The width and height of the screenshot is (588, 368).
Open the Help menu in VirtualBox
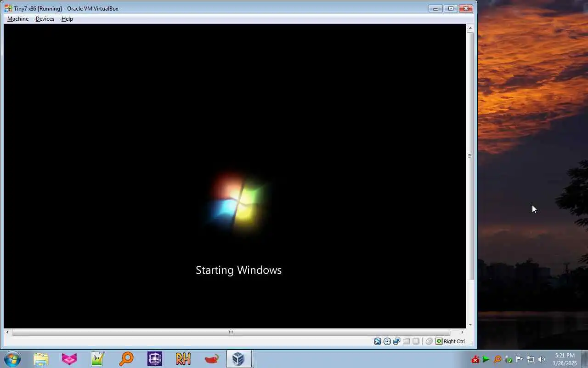point(67,19)
